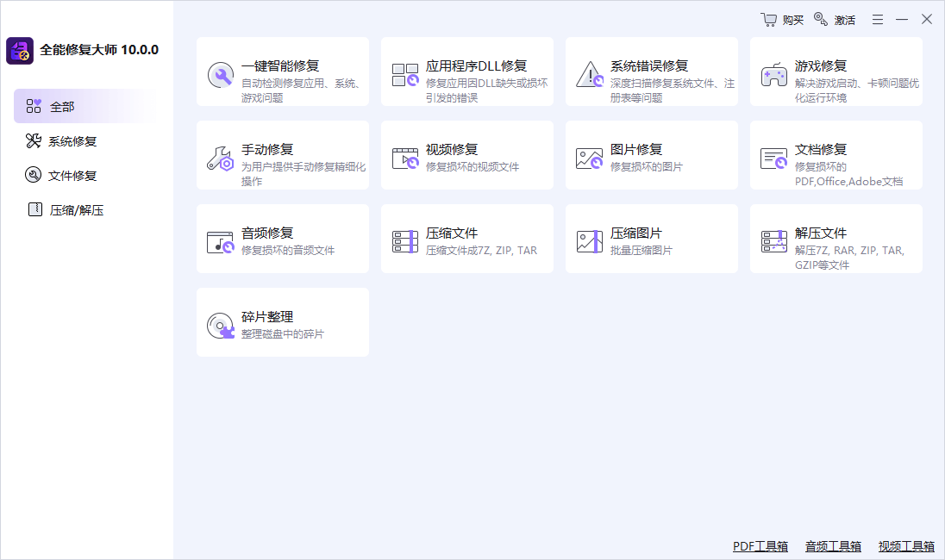Open the hamburger menu at top right

[878, 18]
